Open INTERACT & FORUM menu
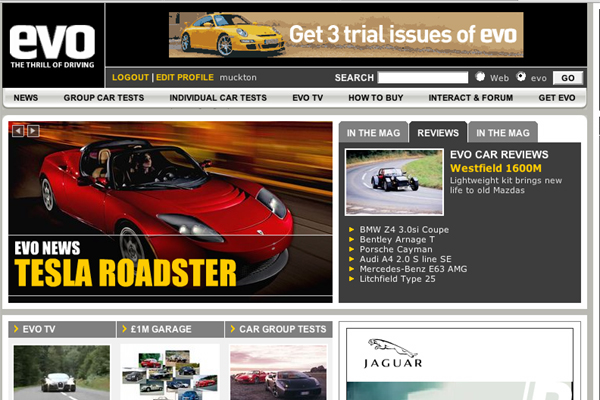 tap(471, 98)
